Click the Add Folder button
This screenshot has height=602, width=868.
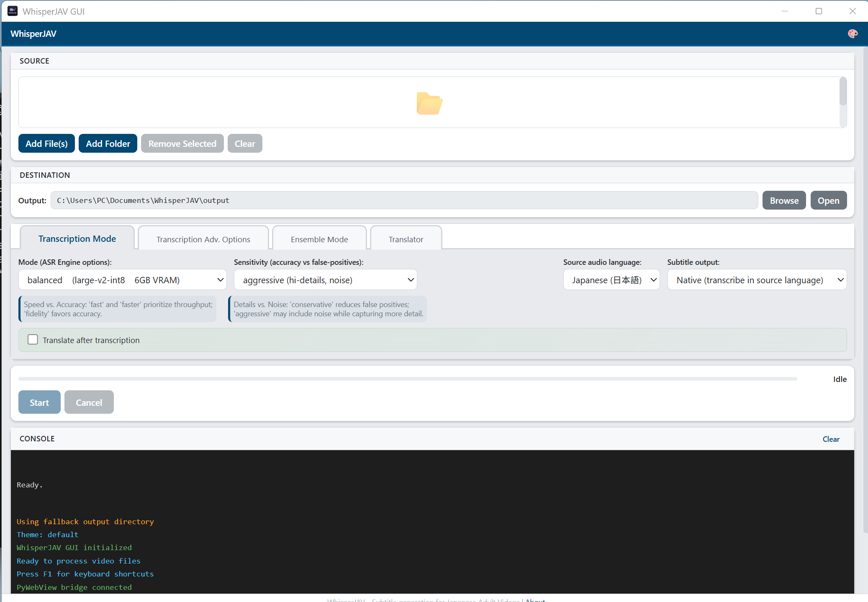[108, 143]
